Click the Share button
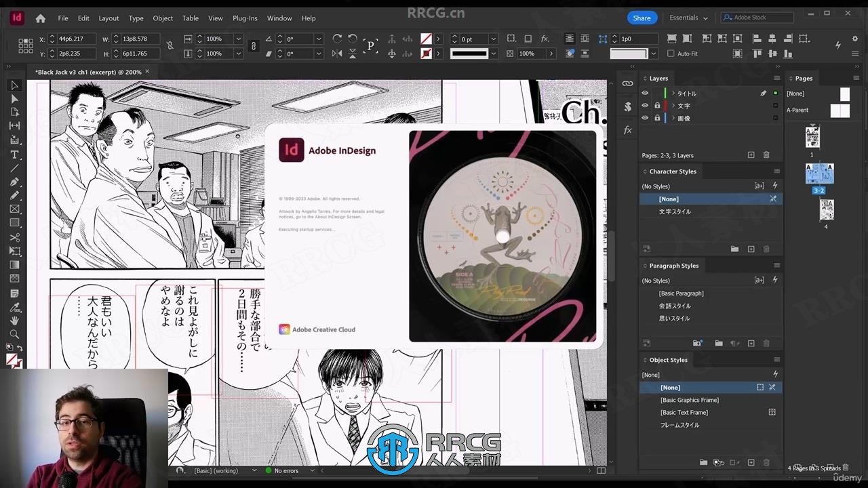Viewport: 868px width, 488px height. click(x=642, y=18)
